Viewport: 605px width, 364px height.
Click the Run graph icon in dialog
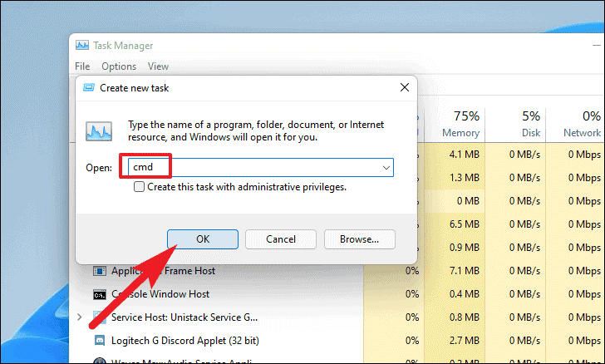pos(100,131)
